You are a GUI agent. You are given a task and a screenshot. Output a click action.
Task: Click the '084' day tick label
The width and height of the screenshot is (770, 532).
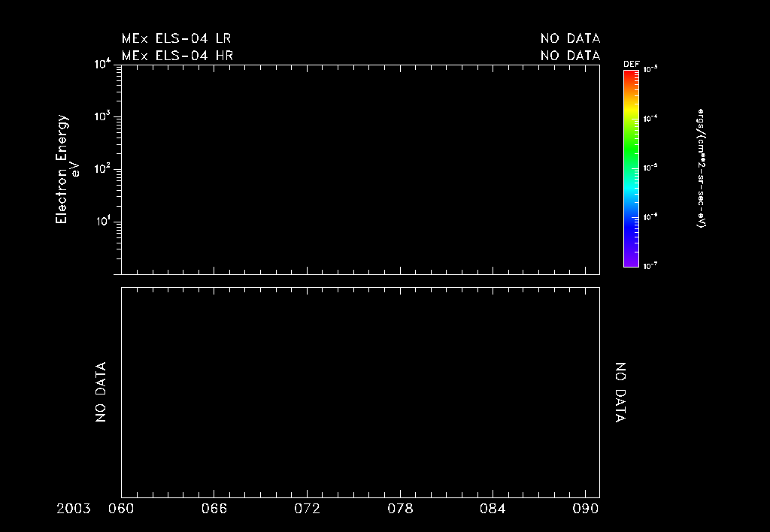pyautogui.click(x=493, y=509)
